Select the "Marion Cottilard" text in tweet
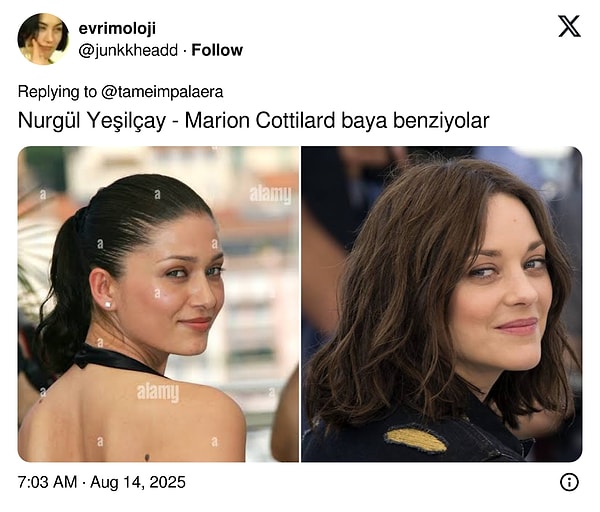Screen dimensions: 600x512 point(260,121)
